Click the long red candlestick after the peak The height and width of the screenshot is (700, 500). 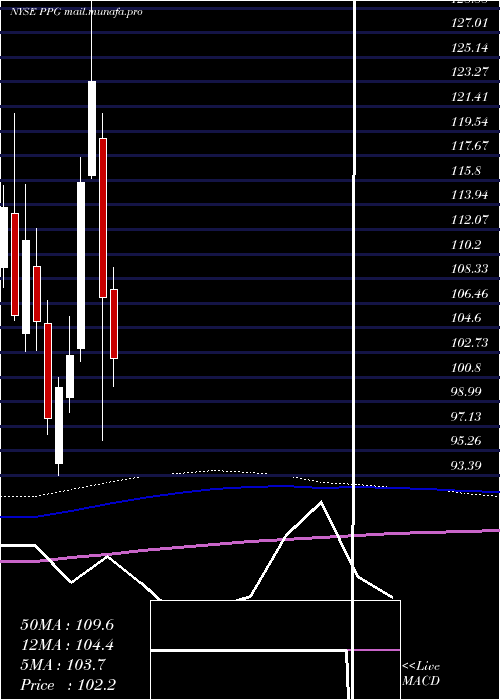coord(103,217)
